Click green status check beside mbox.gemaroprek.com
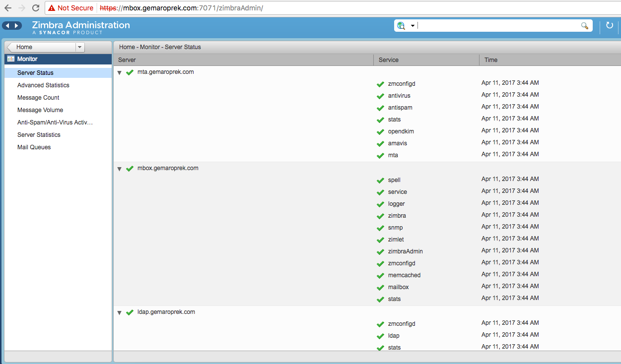This screenshot has height=364, width=621. pos(130,169)
